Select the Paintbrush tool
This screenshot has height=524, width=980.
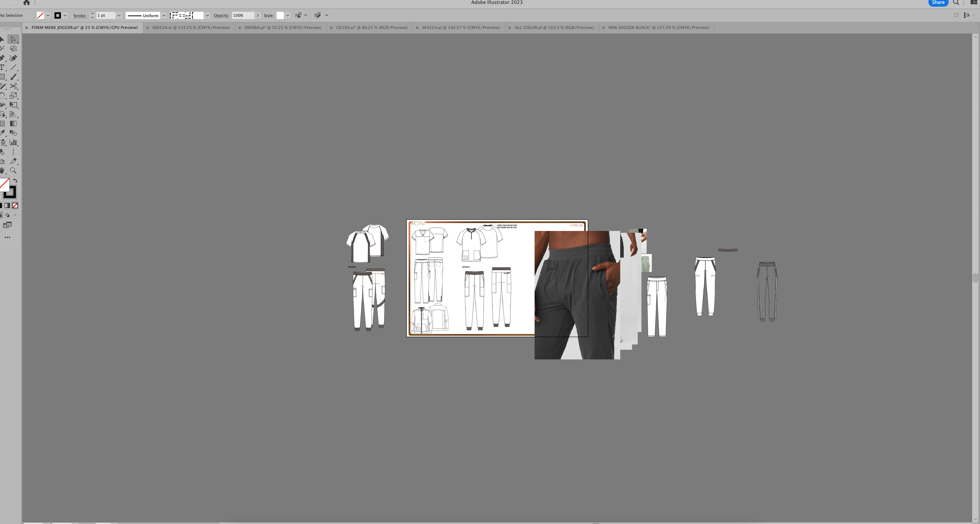[x=13, y=77]
